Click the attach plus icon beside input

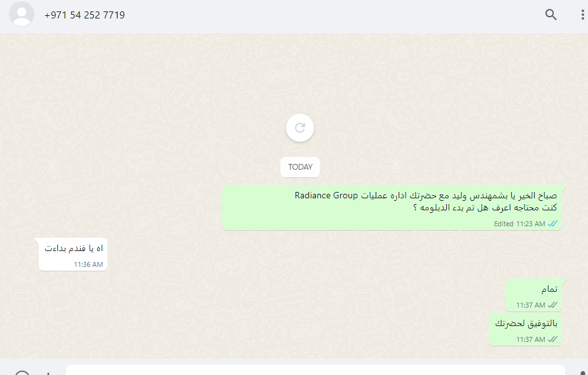[48, 374]
